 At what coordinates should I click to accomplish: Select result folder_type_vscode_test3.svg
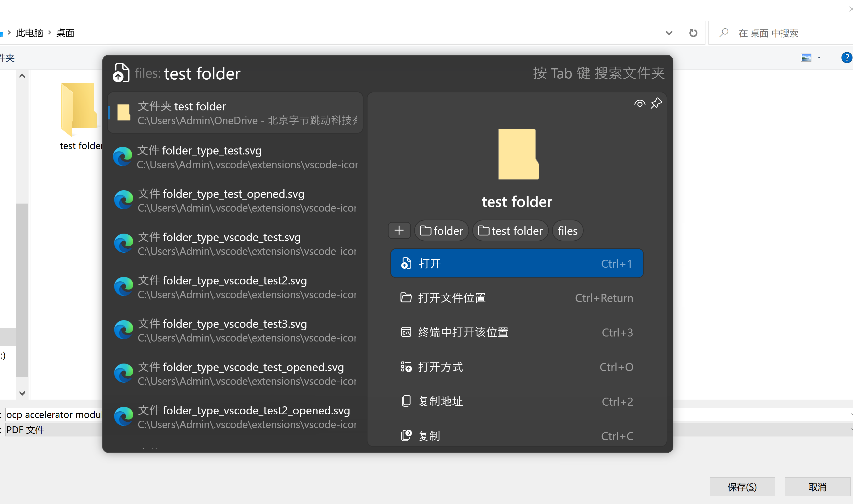click(235, 330)
